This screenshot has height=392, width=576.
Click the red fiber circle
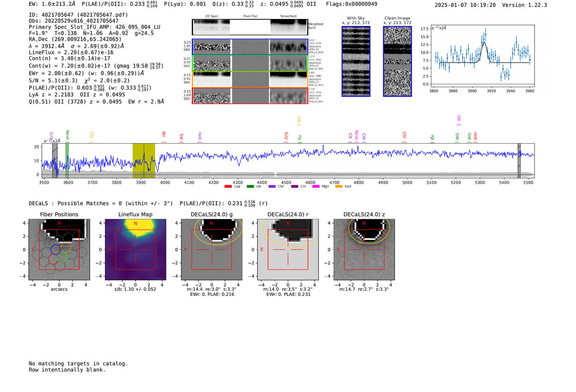53,259
